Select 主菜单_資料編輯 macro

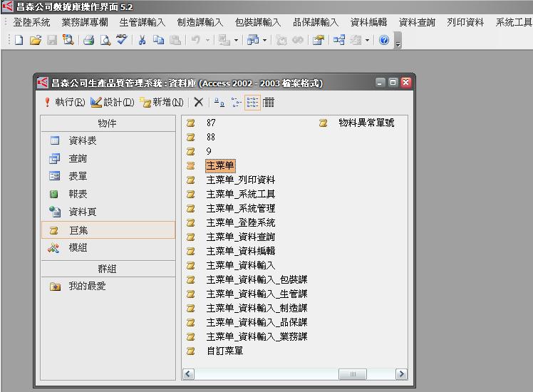point(241,252)
